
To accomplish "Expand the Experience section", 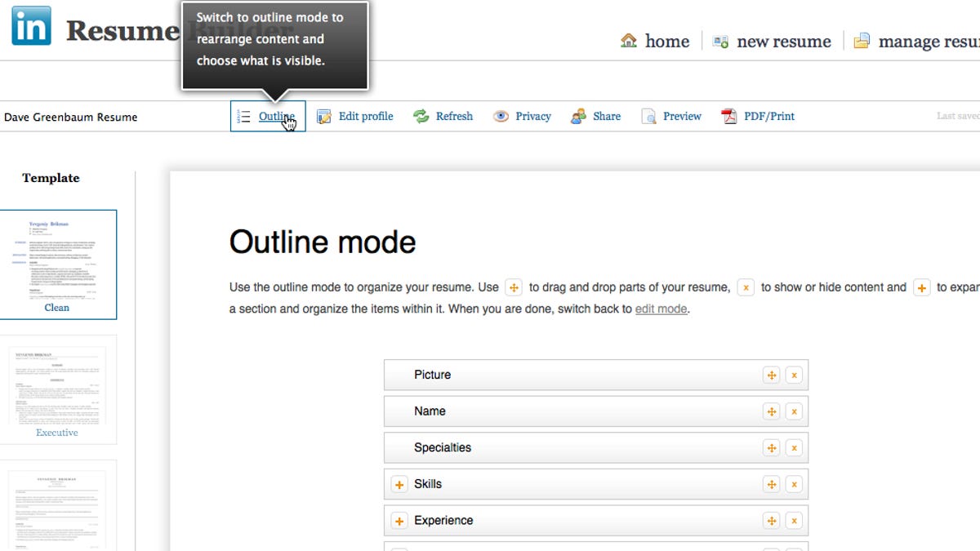I will coord(399,520).
